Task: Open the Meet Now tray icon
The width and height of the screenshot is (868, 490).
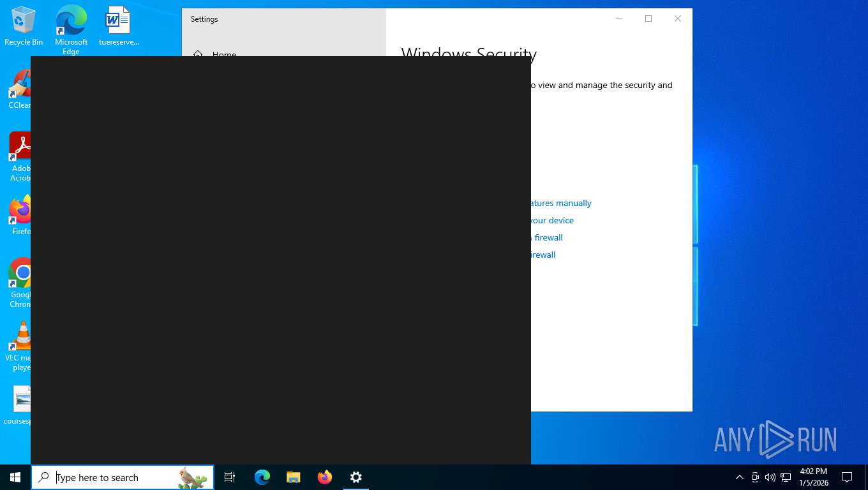Action: tap(755, 477)
